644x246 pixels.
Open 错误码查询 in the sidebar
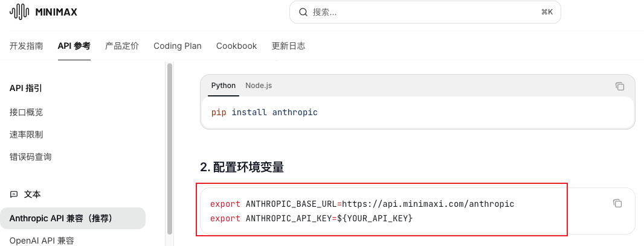point(30,157)
